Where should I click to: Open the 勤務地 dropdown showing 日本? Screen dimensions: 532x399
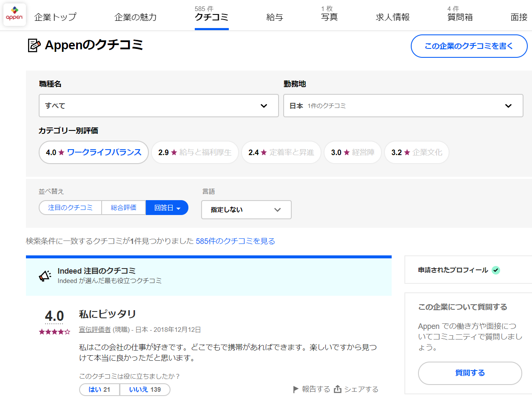pyautogui.click(x=403, y=105)
